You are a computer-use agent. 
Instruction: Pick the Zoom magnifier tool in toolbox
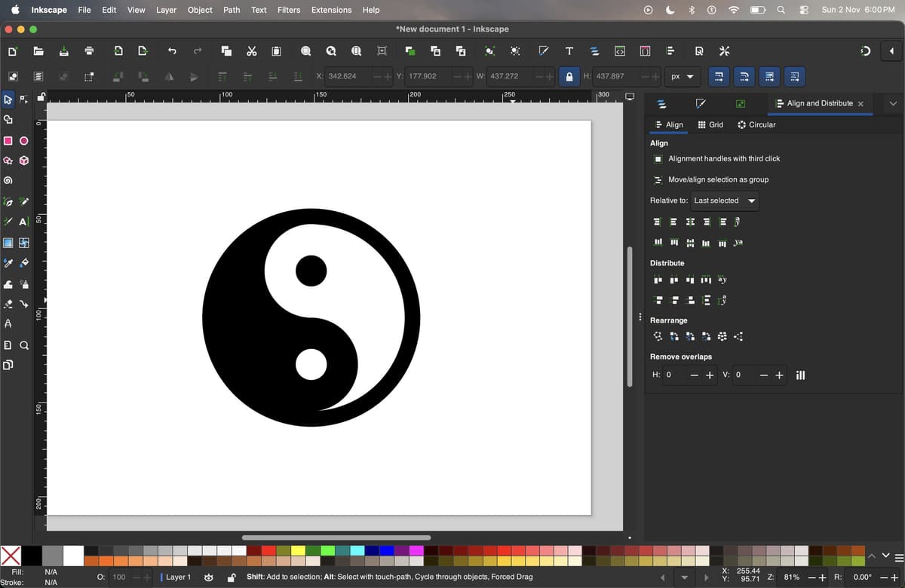click(x=23, y=346)
